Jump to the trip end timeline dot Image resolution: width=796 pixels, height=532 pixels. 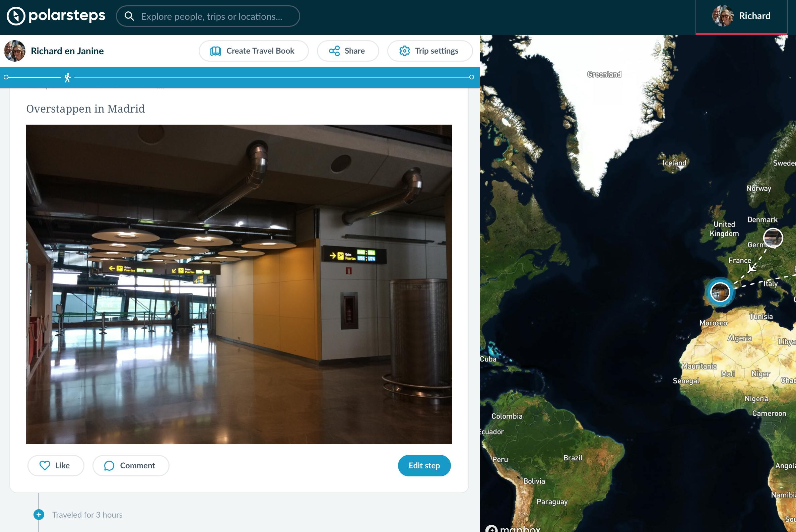pos(471,77)
